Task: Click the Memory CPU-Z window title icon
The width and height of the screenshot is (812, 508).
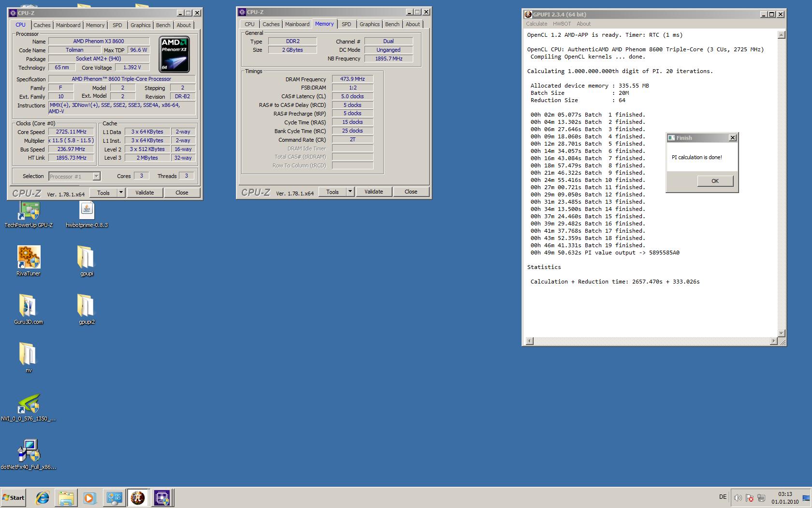Action: 242,12
